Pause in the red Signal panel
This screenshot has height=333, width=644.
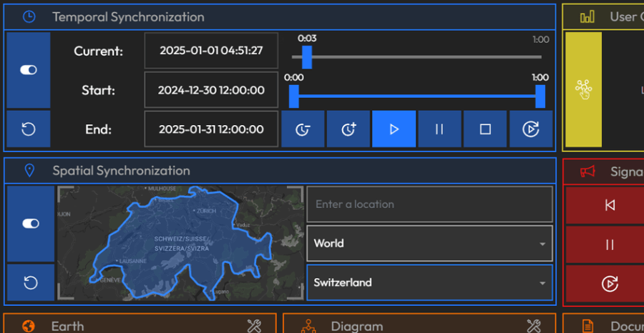tap(610, 245)
